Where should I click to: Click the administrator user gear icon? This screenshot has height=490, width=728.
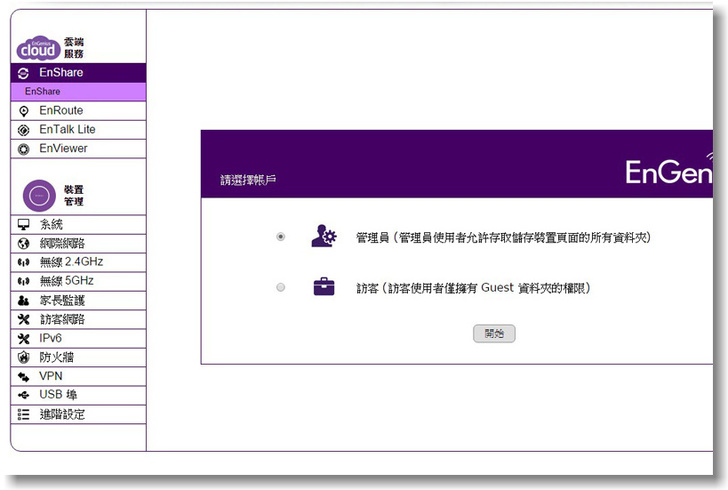[x=324, y=237]
